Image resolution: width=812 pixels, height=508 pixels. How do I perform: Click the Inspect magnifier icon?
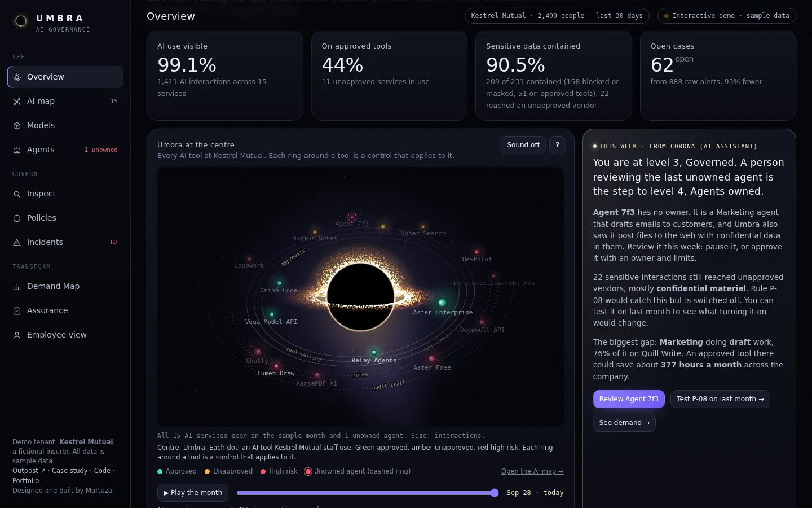pos(17,194)
